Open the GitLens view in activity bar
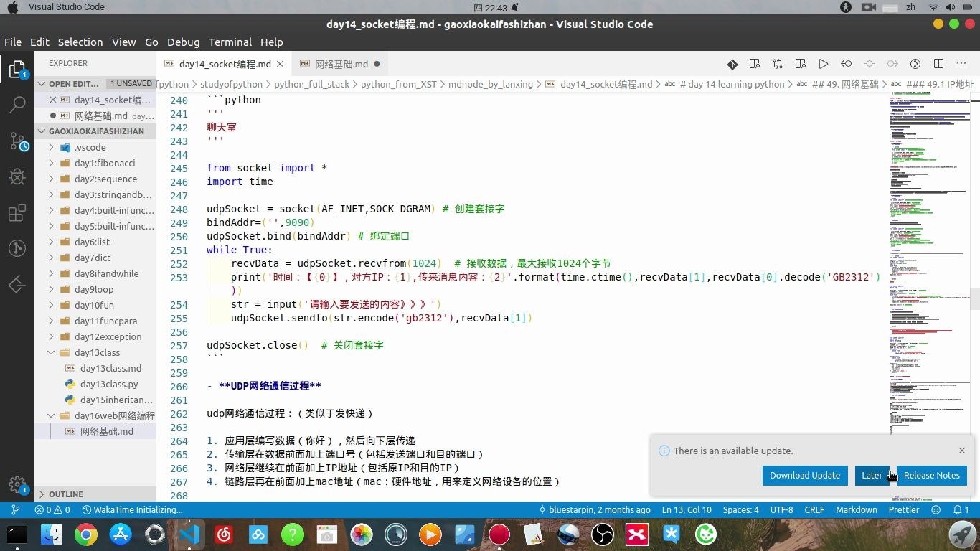 click(17, 248)
